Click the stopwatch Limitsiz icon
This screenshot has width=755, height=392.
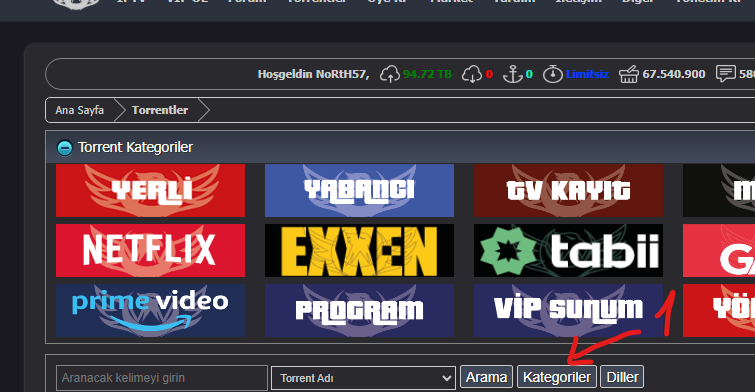point(553,74)
